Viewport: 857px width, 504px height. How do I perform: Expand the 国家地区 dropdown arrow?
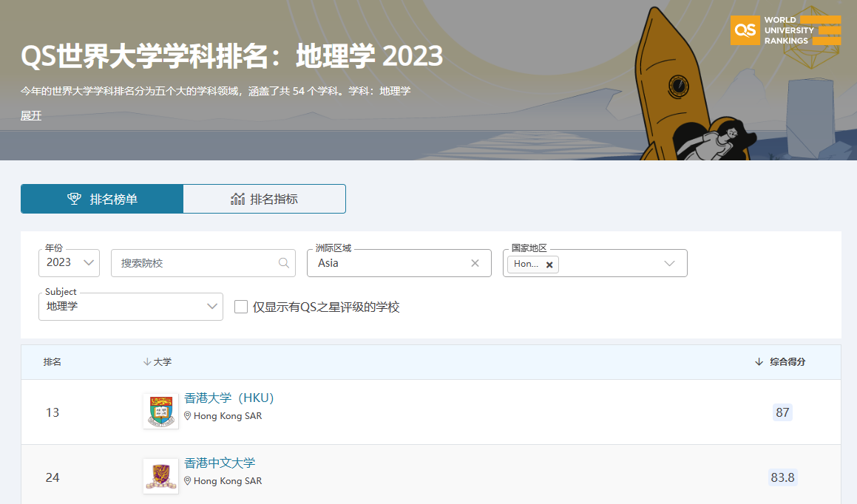coord(669,263)
